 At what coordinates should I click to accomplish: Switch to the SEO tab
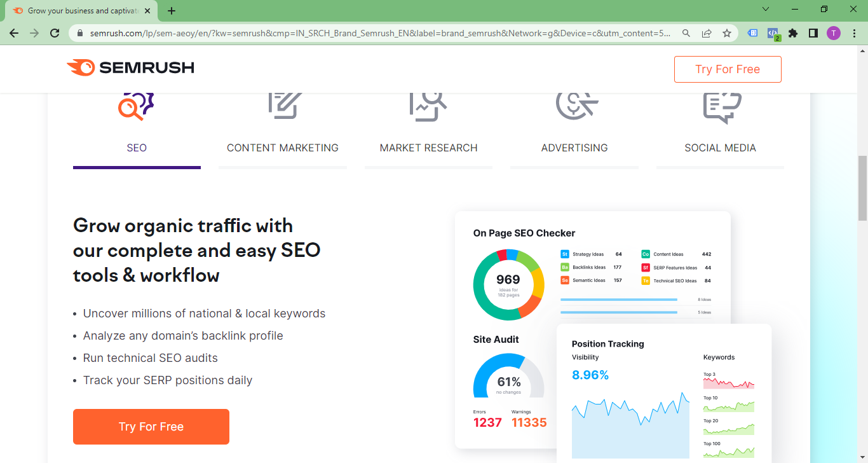click(137, 148)
